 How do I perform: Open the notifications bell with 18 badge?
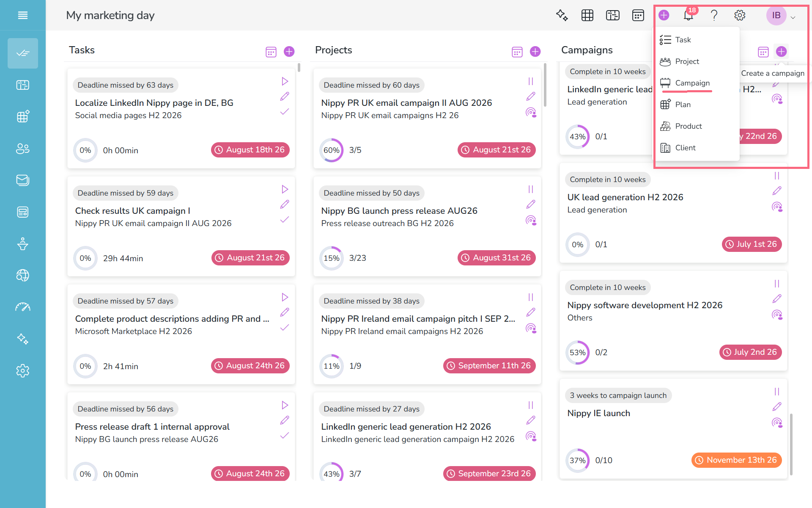point(689,15)
